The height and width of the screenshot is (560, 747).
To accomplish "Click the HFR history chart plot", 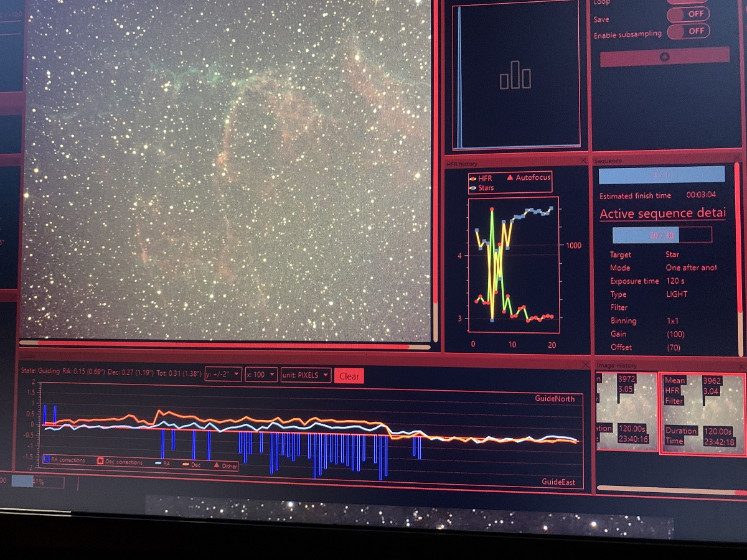I will pos(514,266).
